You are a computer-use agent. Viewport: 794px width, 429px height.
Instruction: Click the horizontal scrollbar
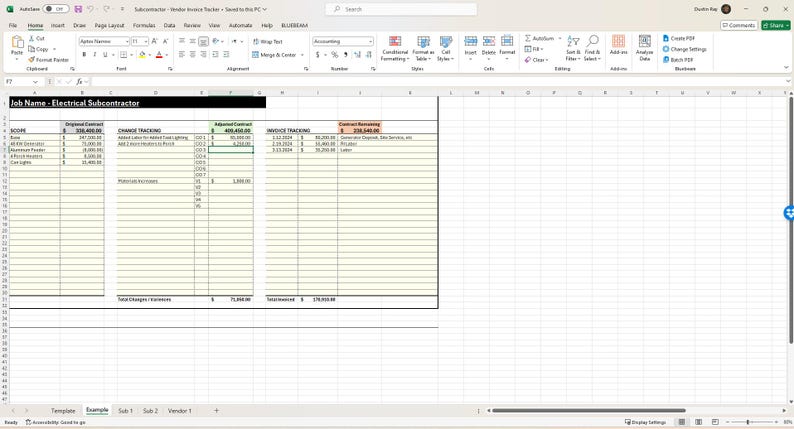pyautogui.click(x=588, y=411)
